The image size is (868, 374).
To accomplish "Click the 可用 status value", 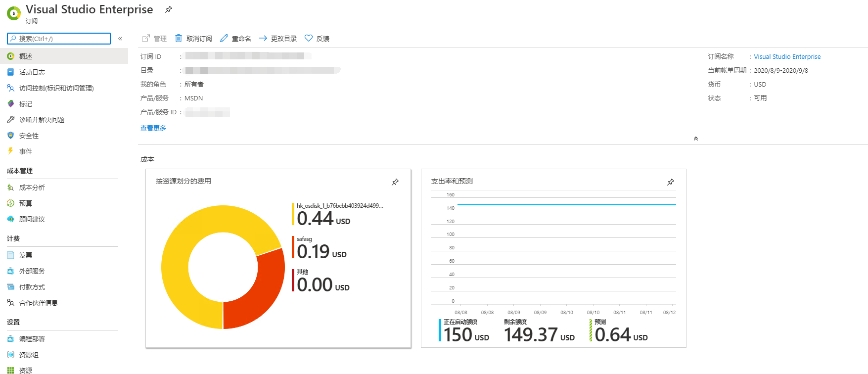I will [760, 98].
